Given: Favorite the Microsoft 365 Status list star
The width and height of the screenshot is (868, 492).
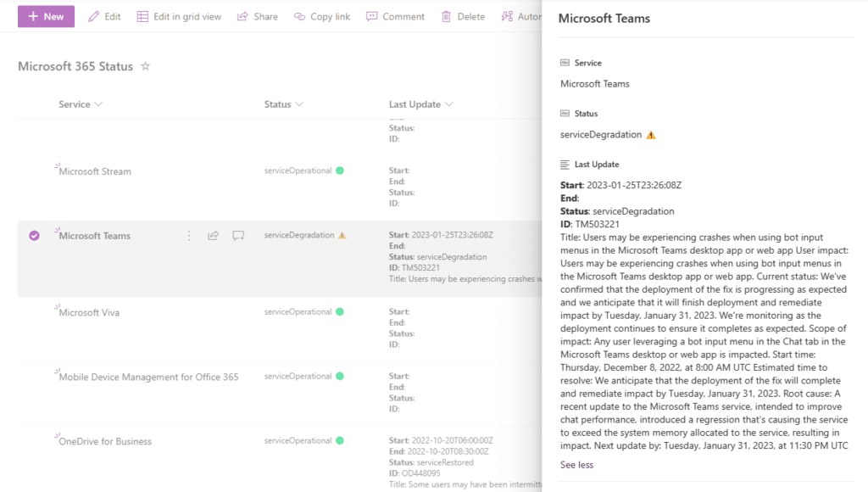Looking at the screenshot, I should coord(145,66).
